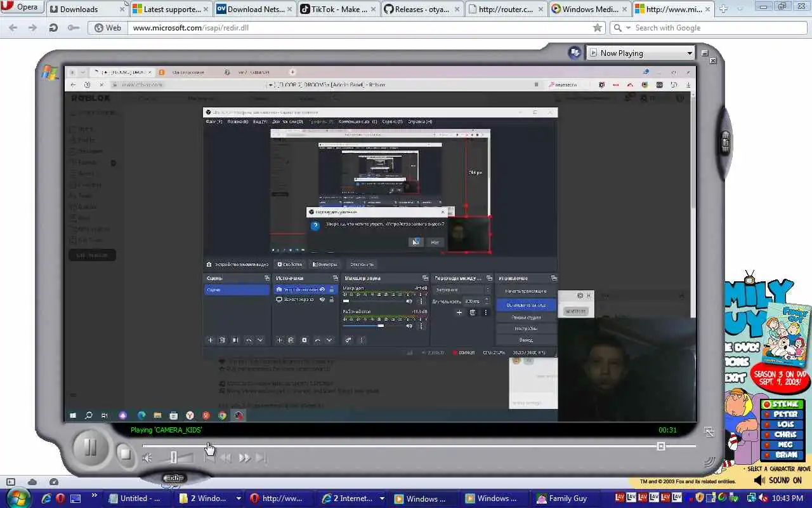Launch Opera from Quick Launch

click(61, 498)
